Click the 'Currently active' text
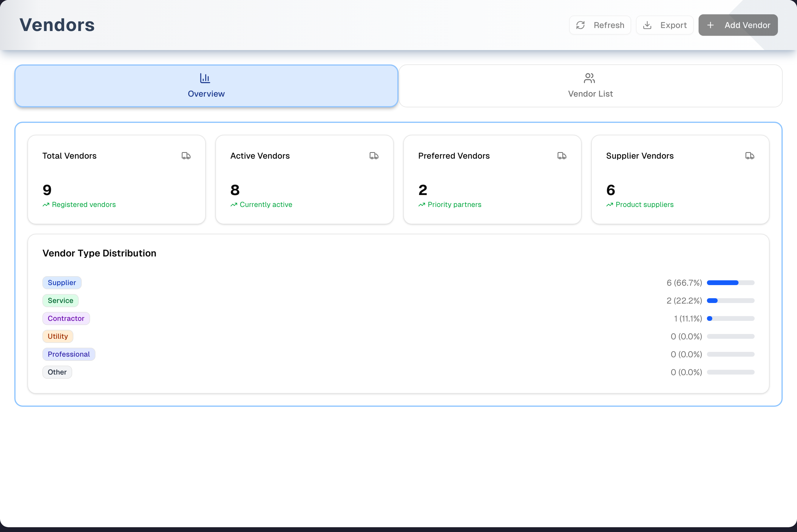 [x=266, y=205]
